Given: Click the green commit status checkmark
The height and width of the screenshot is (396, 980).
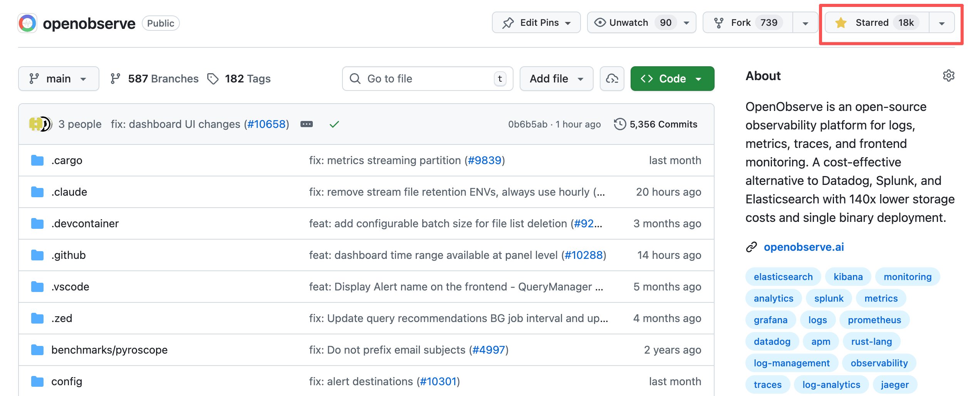Looking at the screenshot, I should [x=334, y=124].
